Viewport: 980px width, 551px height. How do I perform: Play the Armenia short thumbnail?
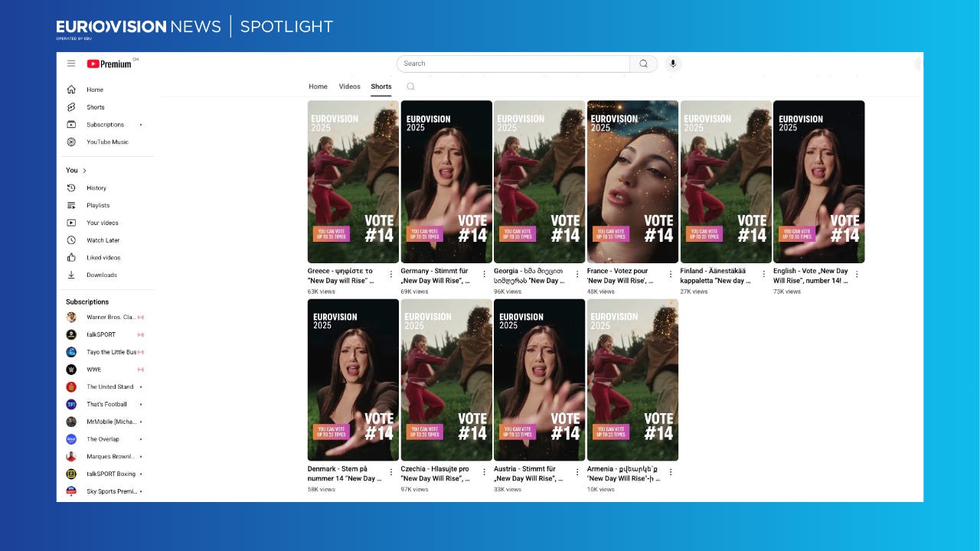[x=632, y=380]
